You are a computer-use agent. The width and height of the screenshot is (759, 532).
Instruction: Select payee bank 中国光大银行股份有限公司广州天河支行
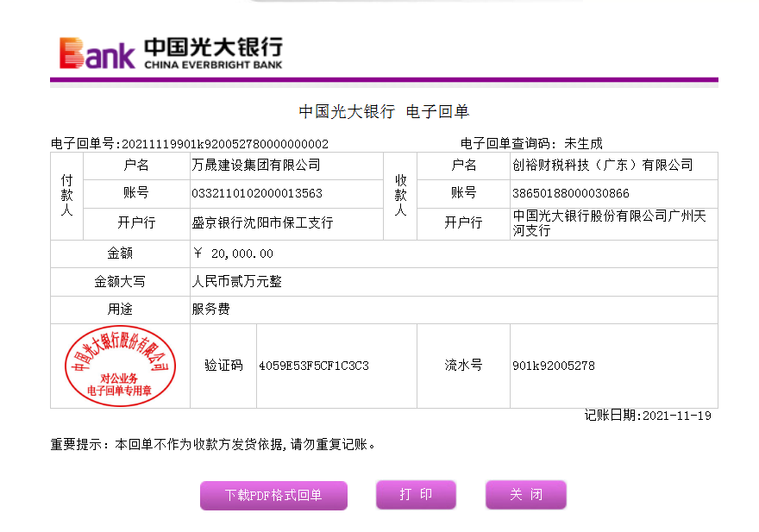[x=609, y=223]
